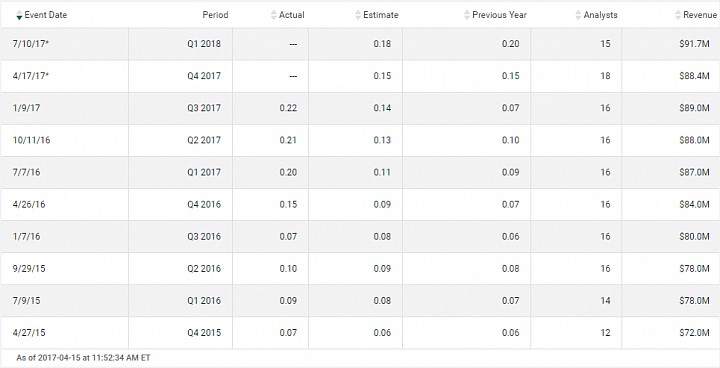Click sort arrows beside Estimate header
720x368 pixels.
tap(358, 15)
